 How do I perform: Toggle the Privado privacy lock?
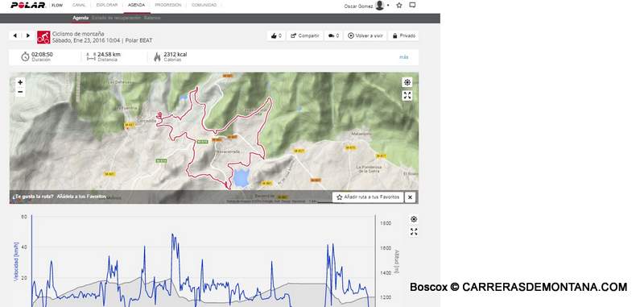404,35
